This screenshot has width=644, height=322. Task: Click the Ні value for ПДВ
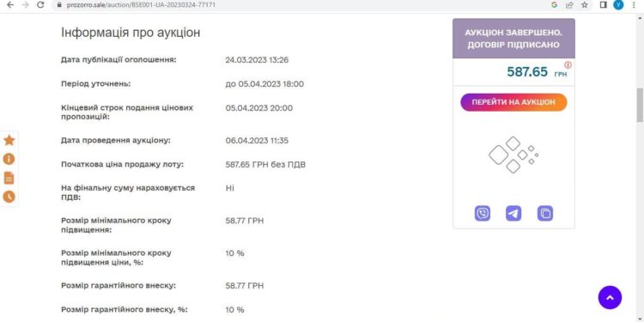click(x=229, y=189)
